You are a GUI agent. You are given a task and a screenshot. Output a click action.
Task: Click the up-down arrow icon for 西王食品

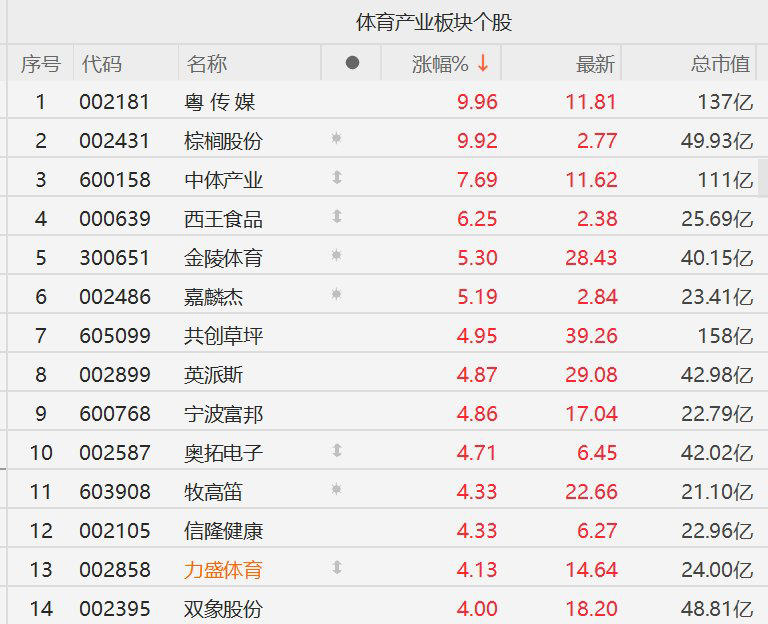pos(336,216)
